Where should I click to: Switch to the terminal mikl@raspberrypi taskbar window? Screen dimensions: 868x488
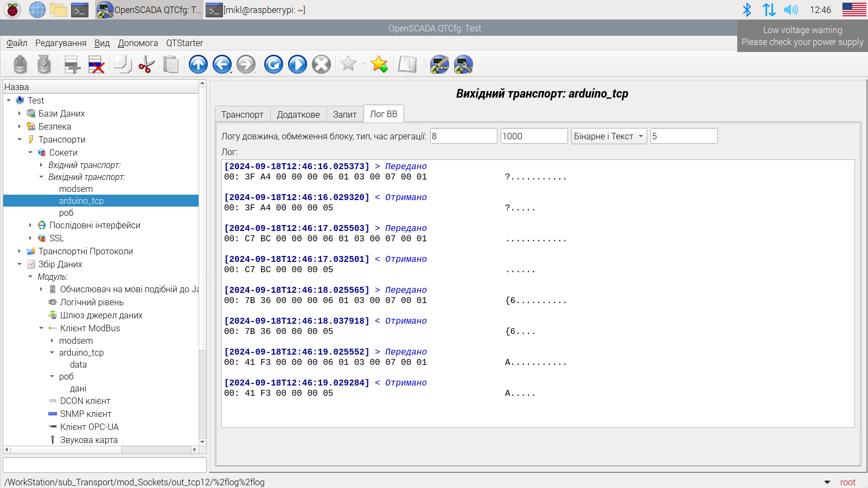[x=256, y=10]
